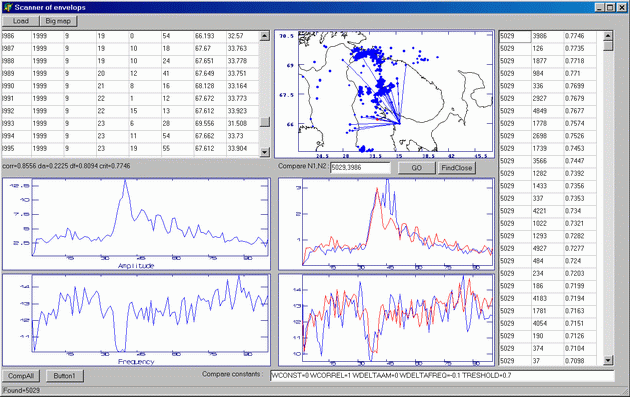Focus the Compare constants text field
Viewport: 630px width, 397px height.
click(442, 376)
